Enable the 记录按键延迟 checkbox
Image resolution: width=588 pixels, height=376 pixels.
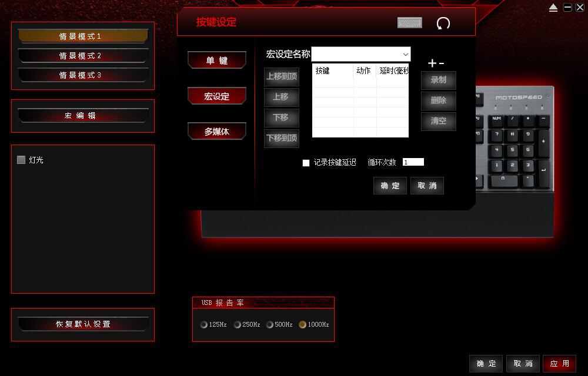pyautogui.click(x=306, y=163)
